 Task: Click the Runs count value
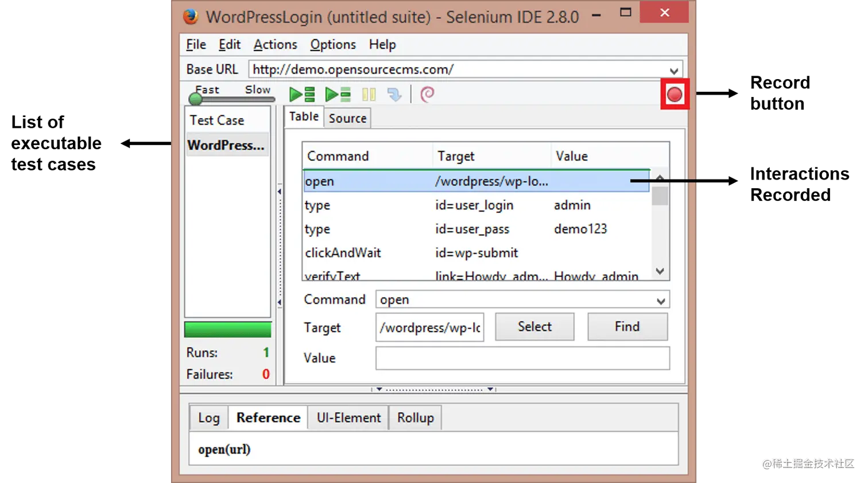click(x=266, y=352)
